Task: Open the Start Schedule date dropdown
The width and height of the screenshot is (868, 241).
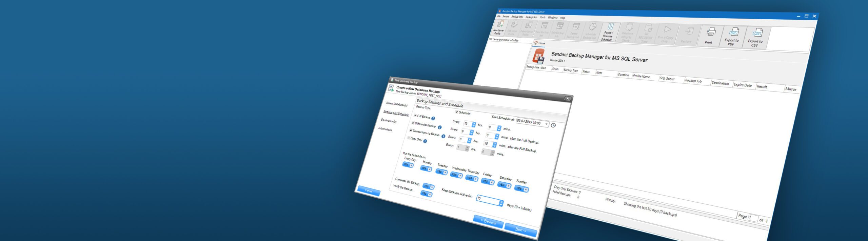Action: [547, 124]
